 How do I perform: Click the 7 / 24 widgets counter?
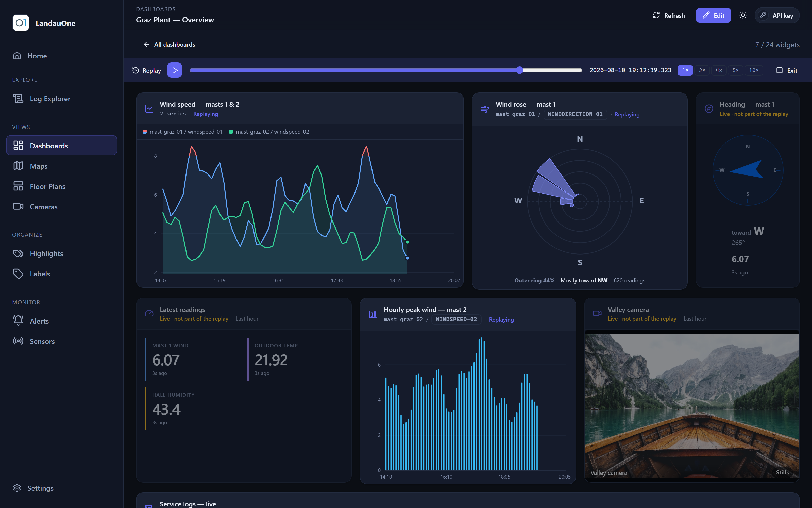[777, 45]
